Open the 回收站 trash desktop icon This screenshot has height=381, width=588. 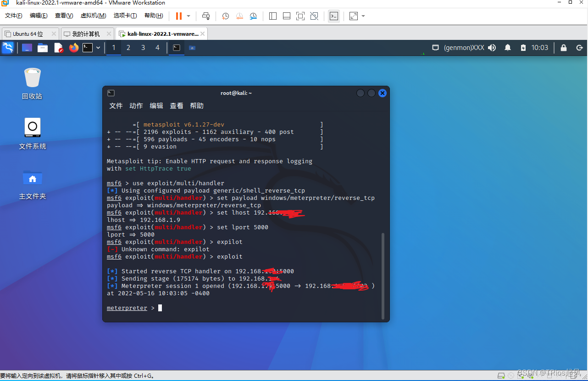click(x=32, y=83)
